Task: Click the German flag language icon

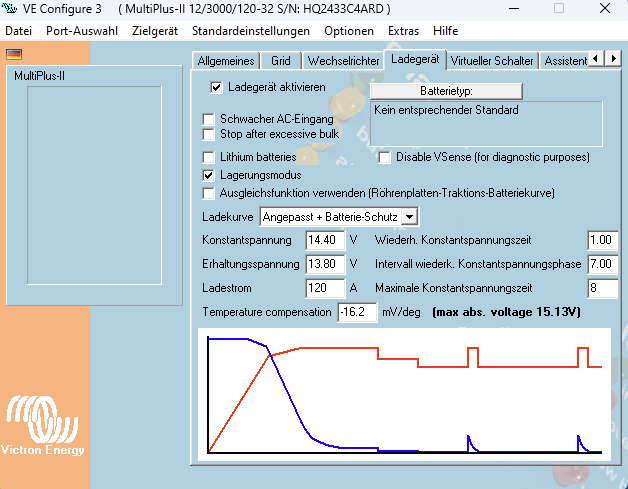Action: pyautogui.click(x=14, y=54)
